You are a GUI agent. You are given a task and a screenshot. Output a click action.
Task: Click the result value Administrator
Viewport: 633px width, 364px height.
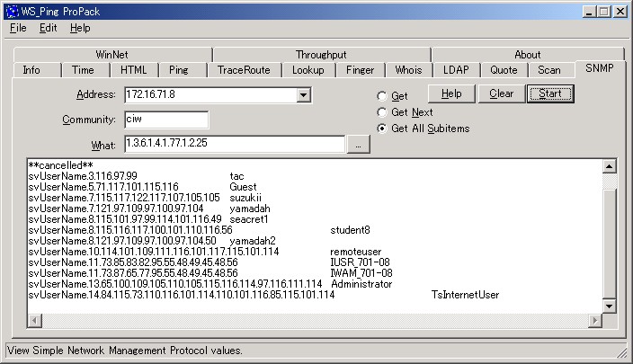coord(361,284)
